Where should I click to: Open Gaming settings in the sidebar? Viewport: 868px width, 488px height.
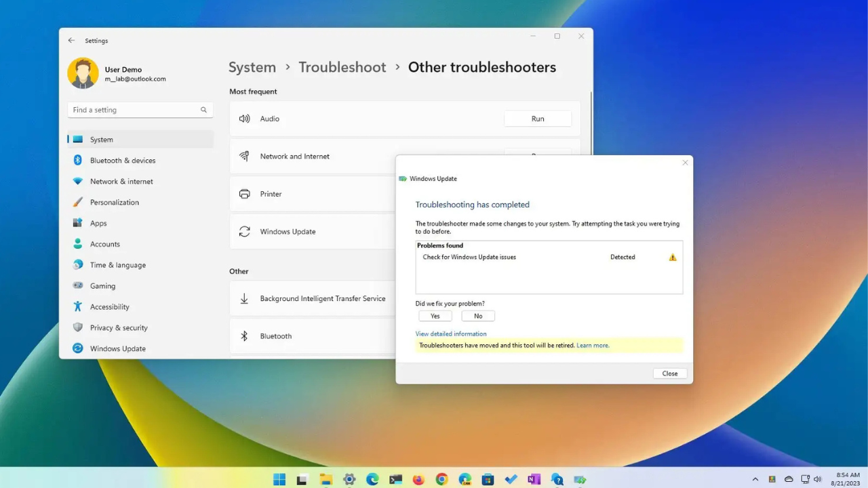click(102, 286)
